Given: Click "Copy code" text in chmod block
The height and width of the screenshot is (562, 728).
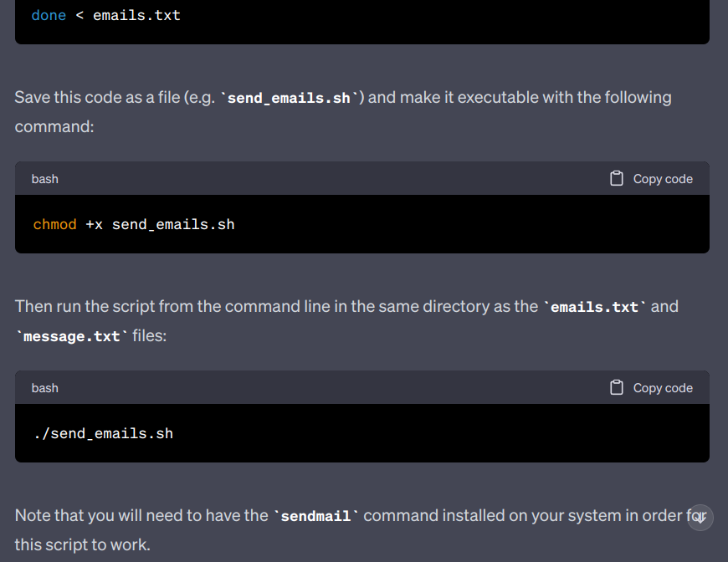Looking at the screenshot, I should click(663, 179).
